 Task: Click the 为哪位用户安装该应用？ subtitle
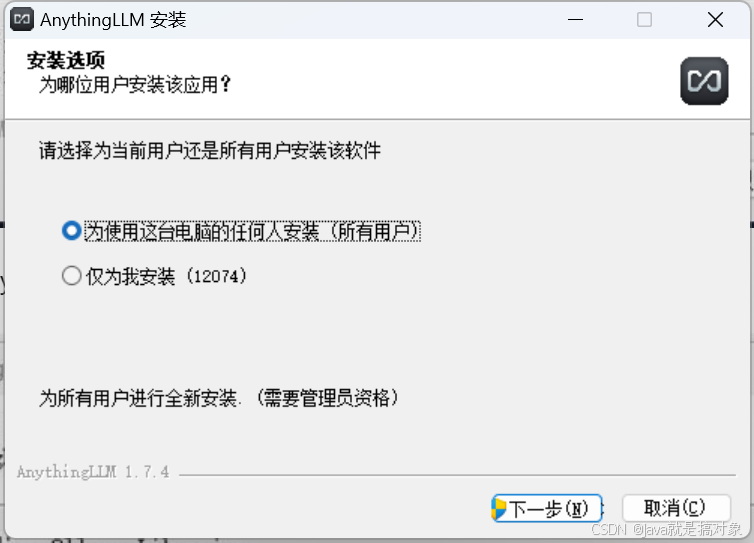(136, 85)
